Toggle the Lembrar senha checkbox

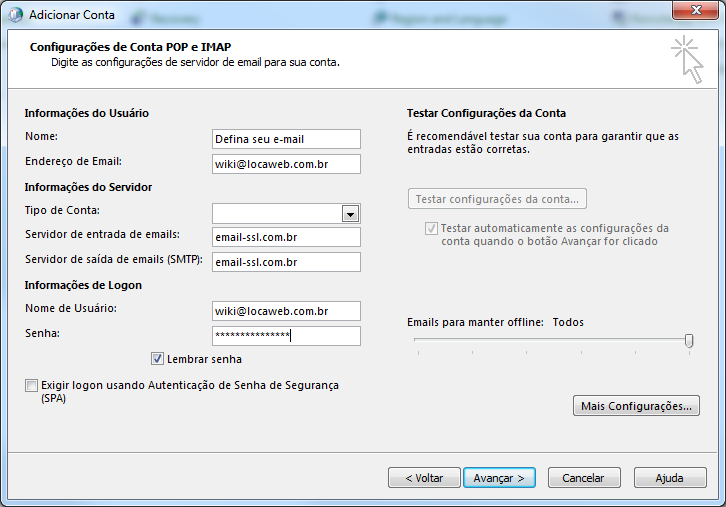pyautogui.click(x=157, y=359)
